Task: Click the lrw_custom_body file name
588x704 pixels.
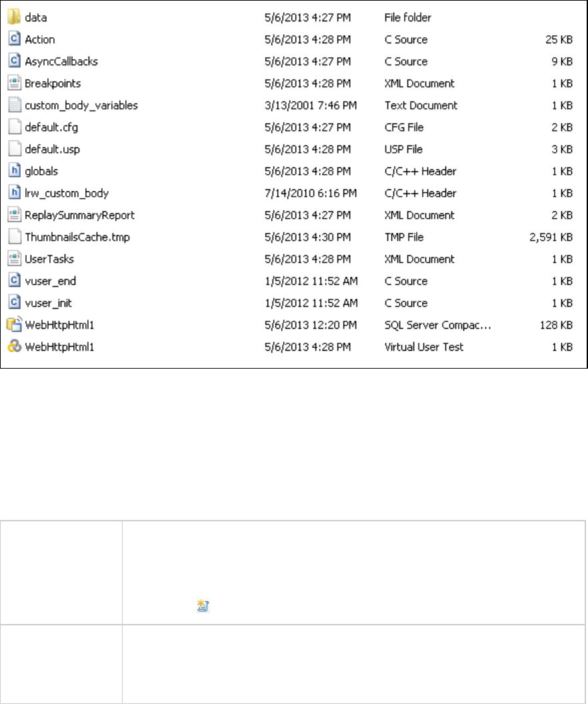Action: pyautogui.click(x=67, y=193)
